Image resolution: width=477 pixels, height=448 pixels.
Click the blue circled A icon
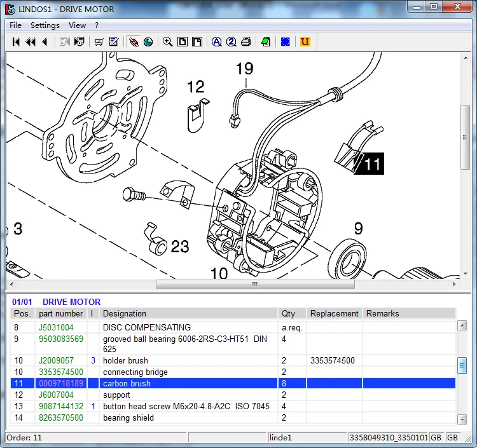[216, 42]
